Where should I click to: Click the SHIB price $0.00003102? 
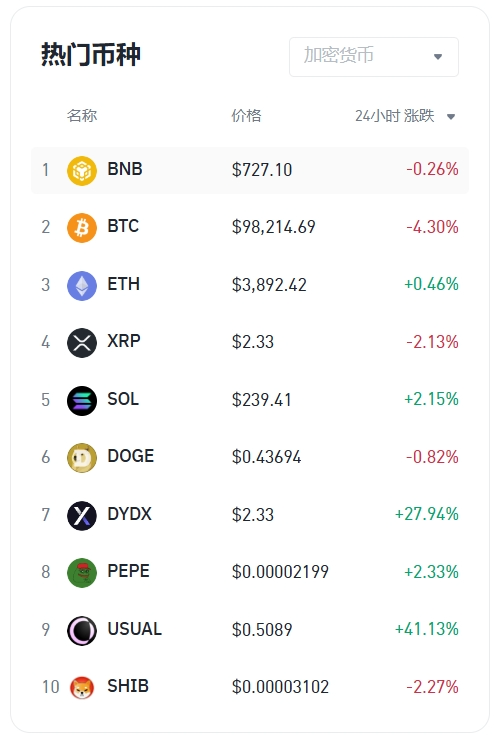tap(280, 687)
